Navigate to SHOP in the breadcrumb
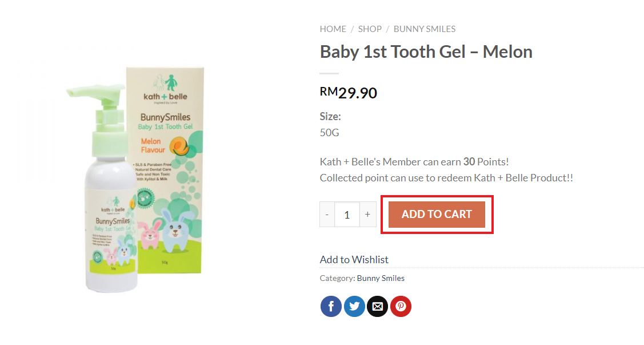Image resolution: width=644 pixels, height=345 pixels. (370, 29)
